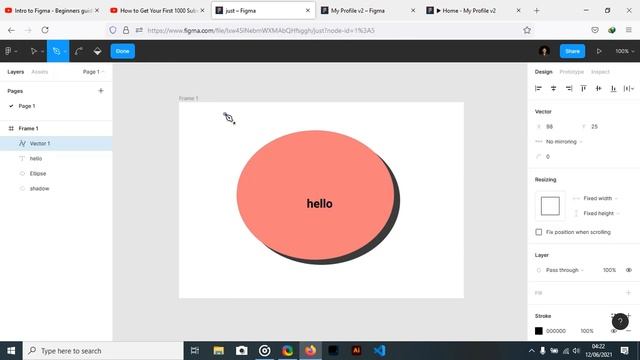
Task: Click Align left icon
Action: coord(538,88)
